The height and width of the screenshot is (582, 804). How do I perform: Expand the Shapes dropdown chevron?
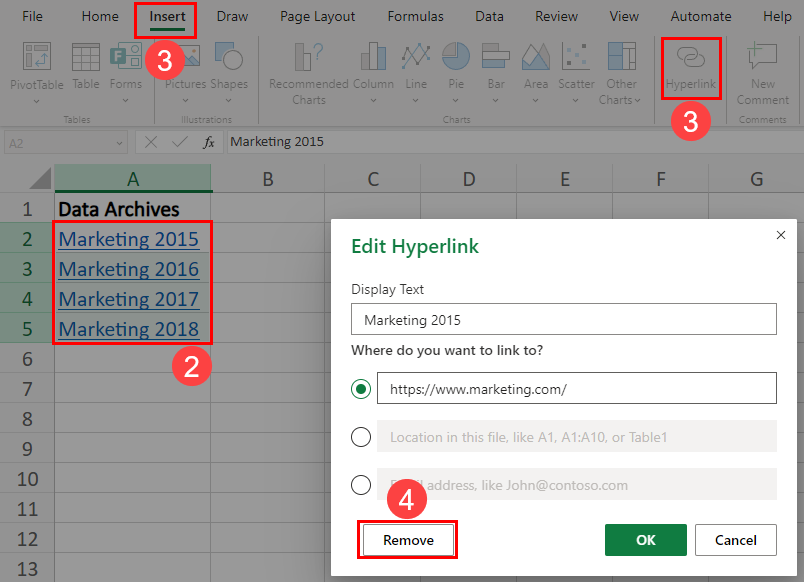tap(229, 101)
